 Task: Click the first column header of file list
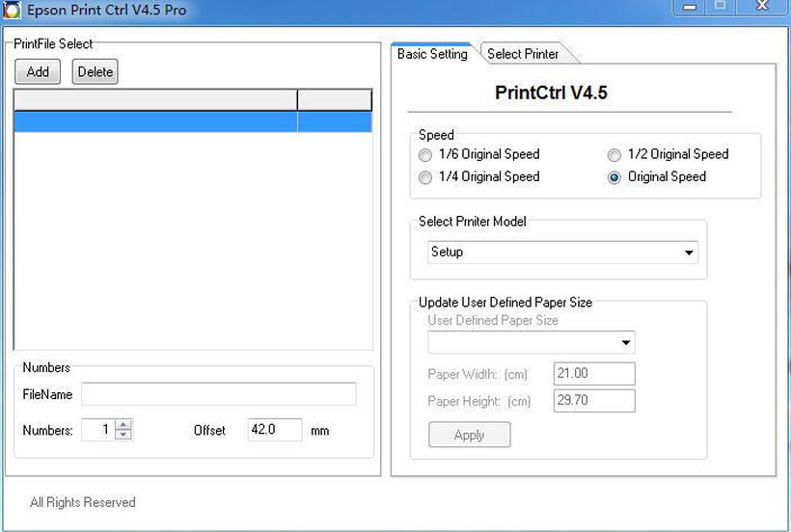coord(155,100)
